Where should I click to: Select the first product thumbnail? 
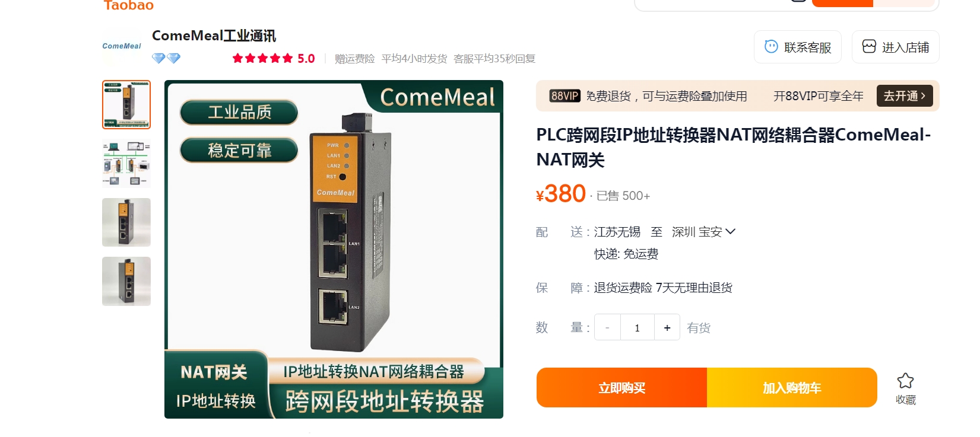(126, 104)
